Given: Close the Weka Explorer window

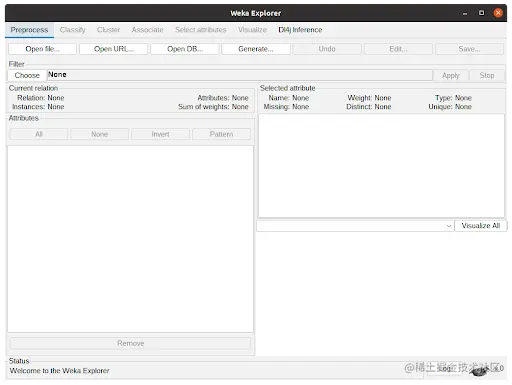Looking at the screenshot, I should point(498,13).
